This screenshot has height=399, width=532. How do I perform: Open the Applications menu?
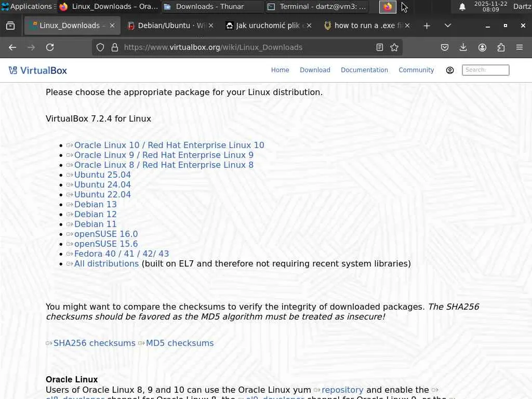pyautogui.click(x=29, y=6)
